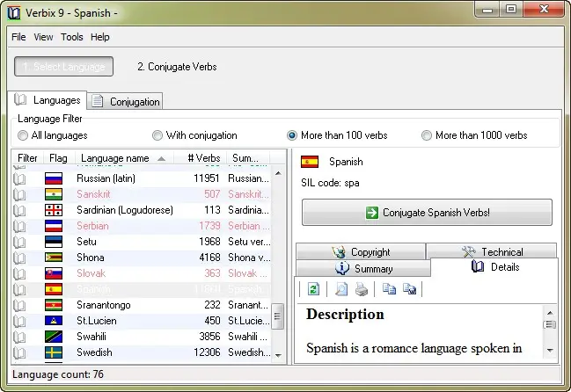
Task: Select the With conjugation filter
Action: (x=194, y=135)
